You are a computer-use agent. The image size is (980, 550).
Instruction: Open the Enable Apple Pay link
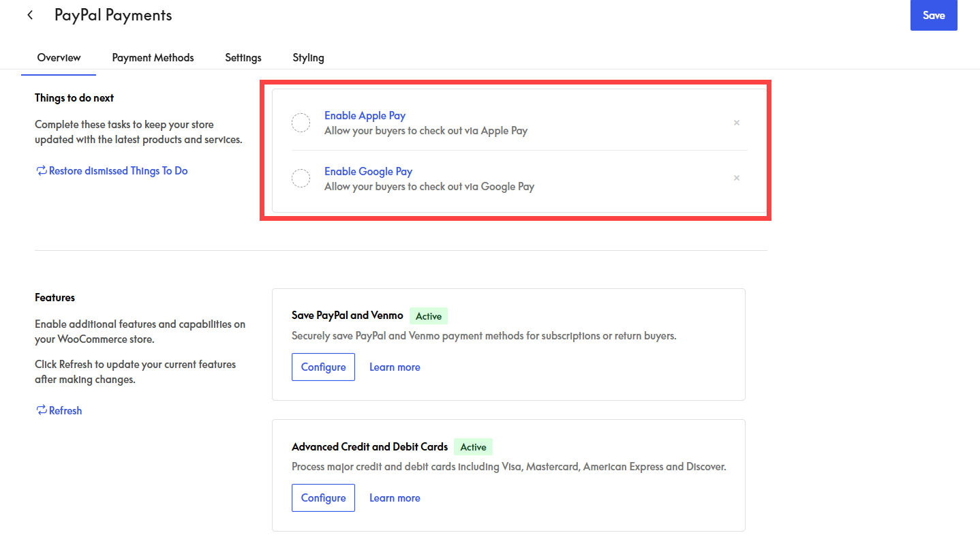(365, 116)
